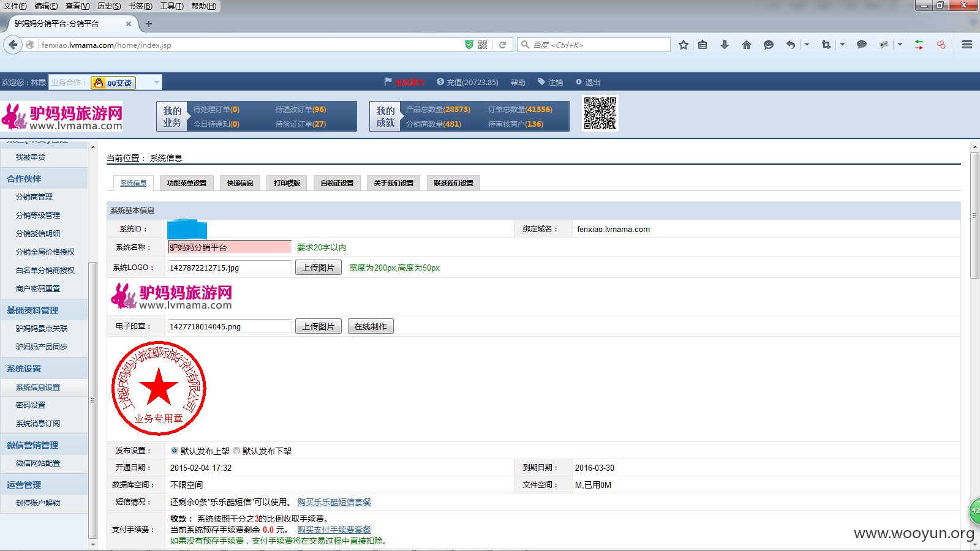Select 默认发布上架 radio option
This screenshot has height=551, width=980.
coord(175,451)
